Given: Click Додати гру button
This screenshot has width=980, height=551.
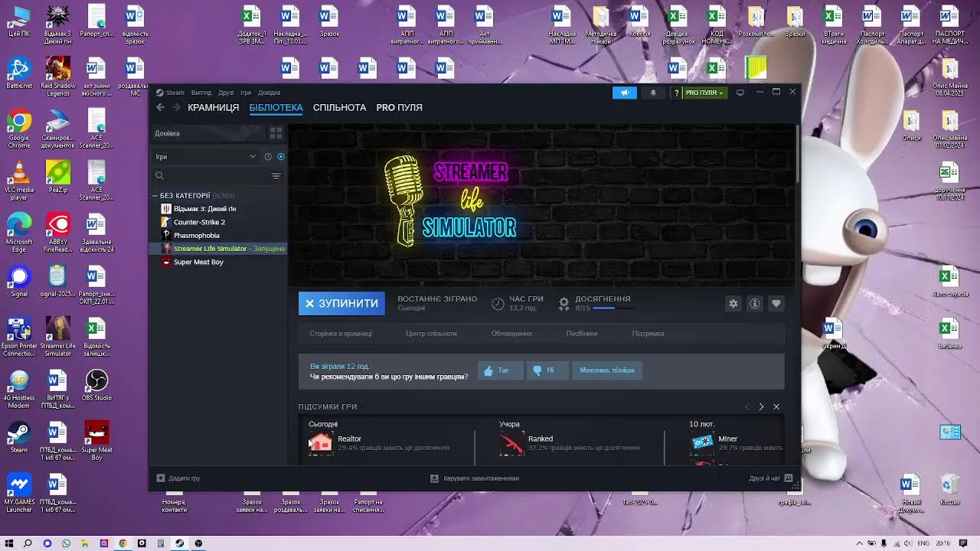Looking at the screenshot, I should pos(178,478).
